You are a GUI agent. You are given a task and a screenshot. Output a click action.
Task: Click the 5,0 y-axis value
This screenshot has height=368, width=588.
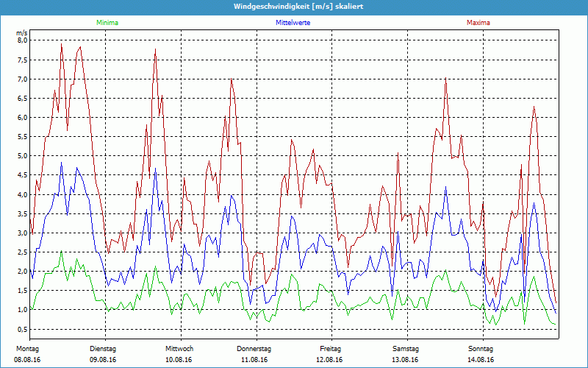pyautogui.click(x=23, y=156)
